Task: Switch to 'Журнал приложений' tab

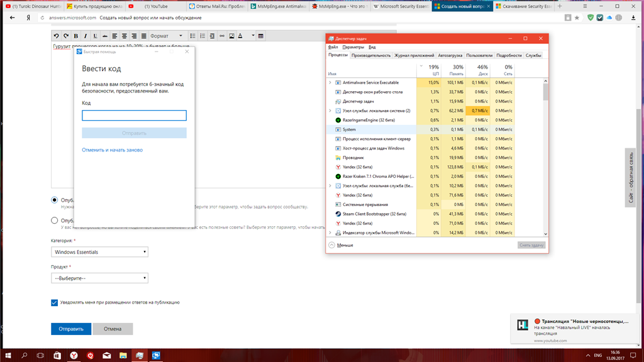Action: [x=414, y=55]
